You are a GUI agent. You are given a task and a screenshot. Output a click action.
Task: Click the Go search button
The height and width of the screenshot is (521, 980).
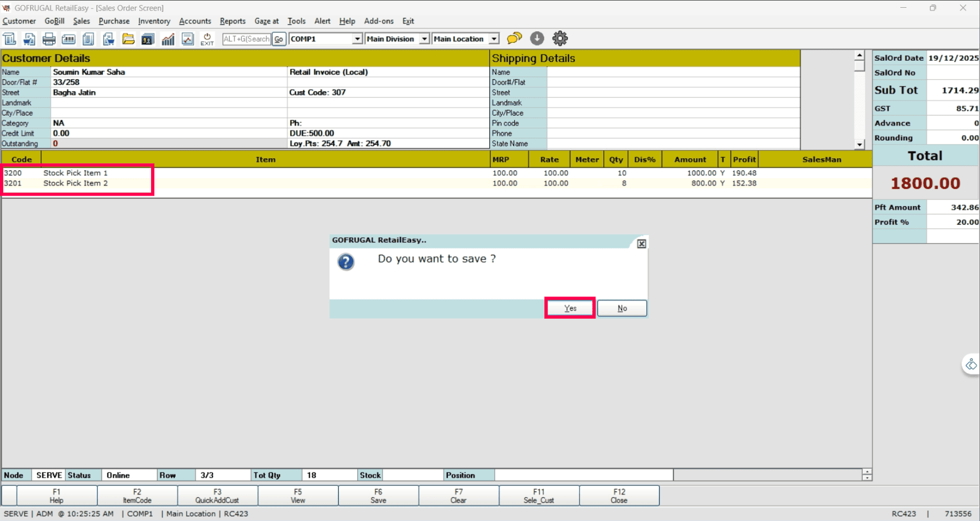coord(279,39)
